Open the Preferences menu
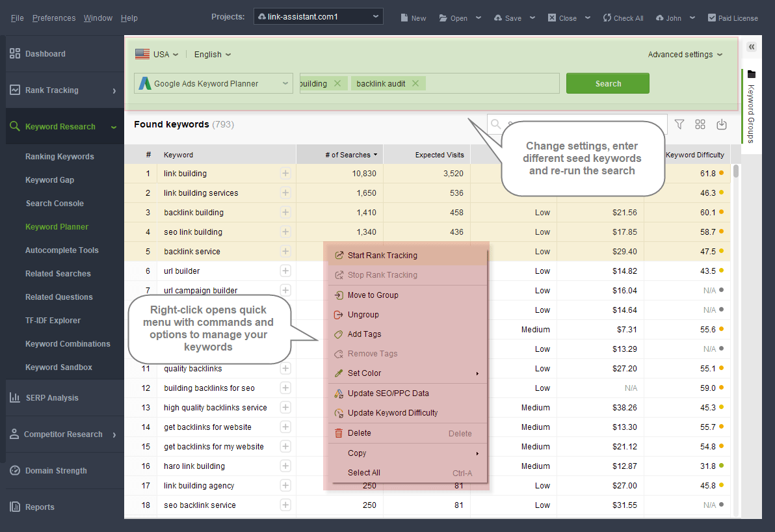775x532 pixels. pos(54,18)
